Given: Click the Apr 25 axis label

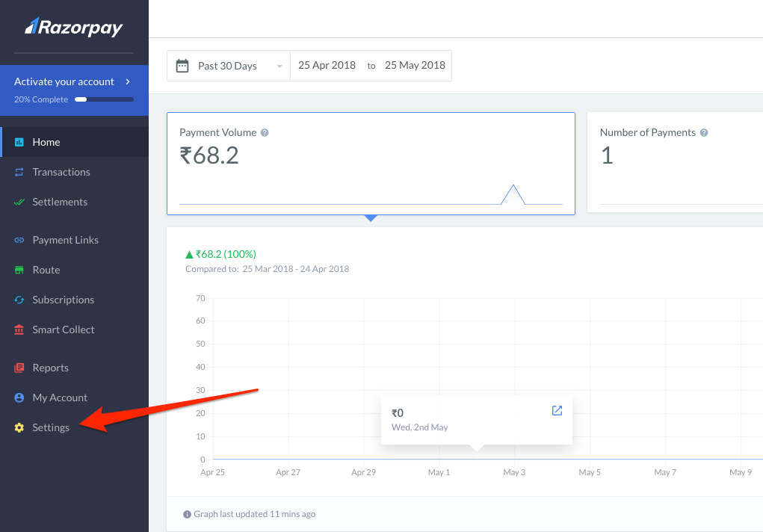Looking at the screenshot, I should [213, 472].
